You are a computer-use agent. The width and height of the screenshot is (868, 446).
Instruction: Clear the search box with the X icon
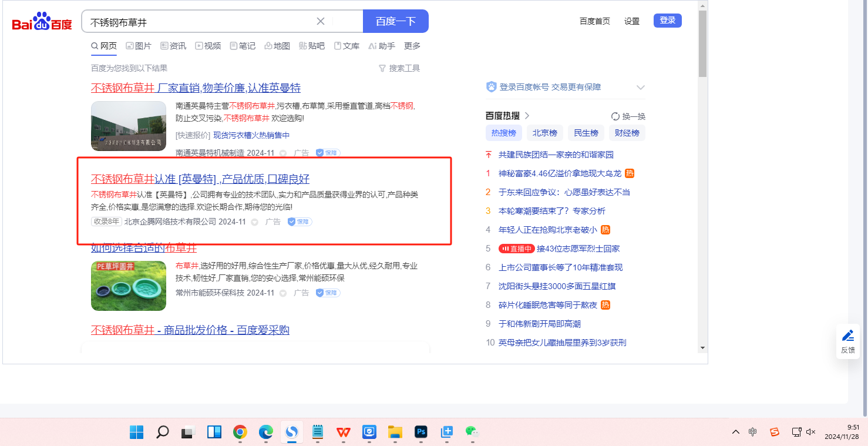pyautogui.click(x=321, y=22)
